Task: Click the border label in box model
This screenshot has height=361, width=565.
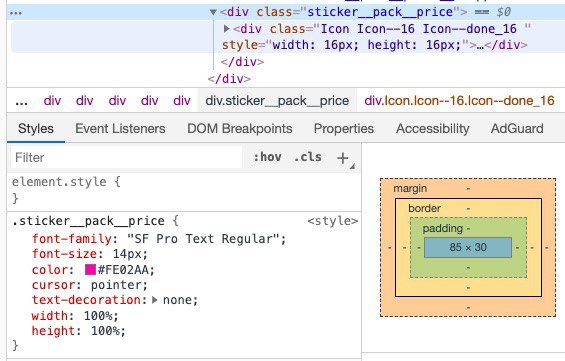Action: point(424,208)
